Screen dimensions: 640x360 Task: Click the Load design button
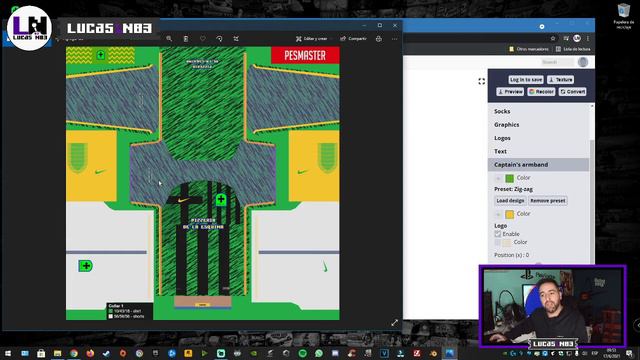(x=510, y=200)
